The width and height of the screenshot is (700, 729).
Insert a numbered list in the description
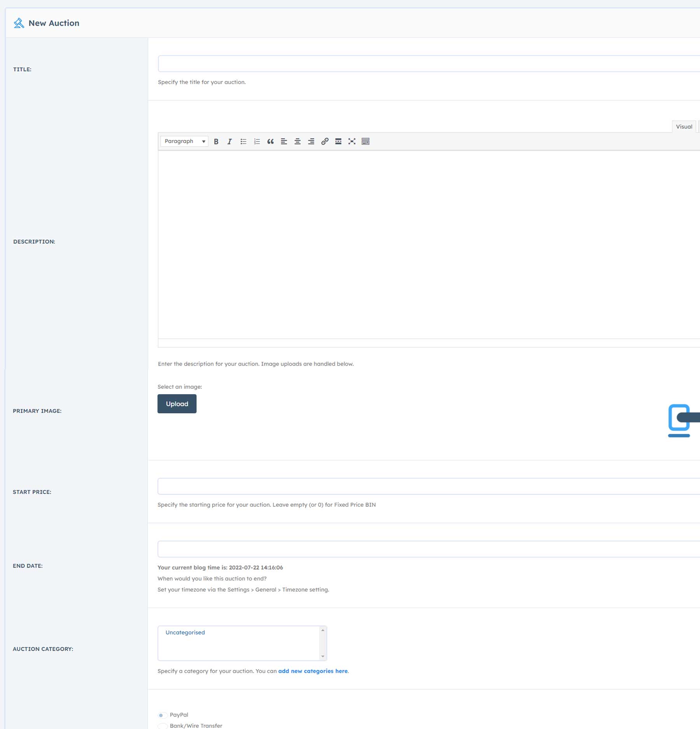click(x=257, y=141)
